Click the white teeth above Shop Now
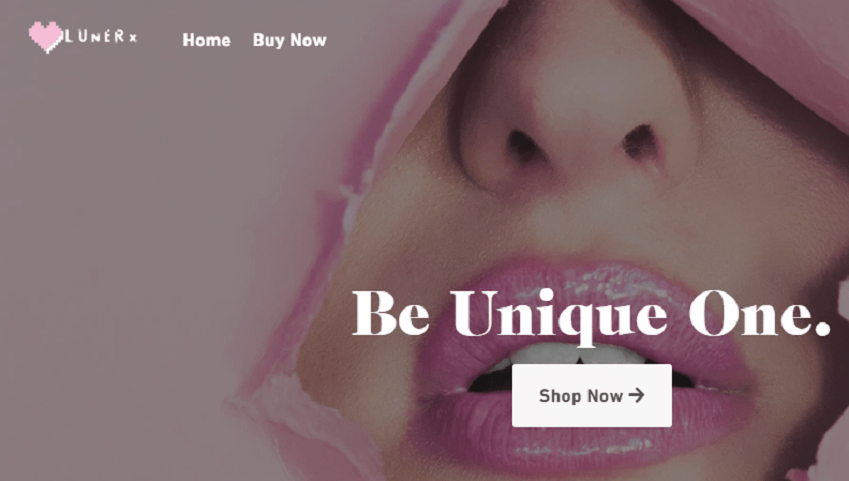Image resolution: width=849 pixels, height=481 pixels. point(574,354)
